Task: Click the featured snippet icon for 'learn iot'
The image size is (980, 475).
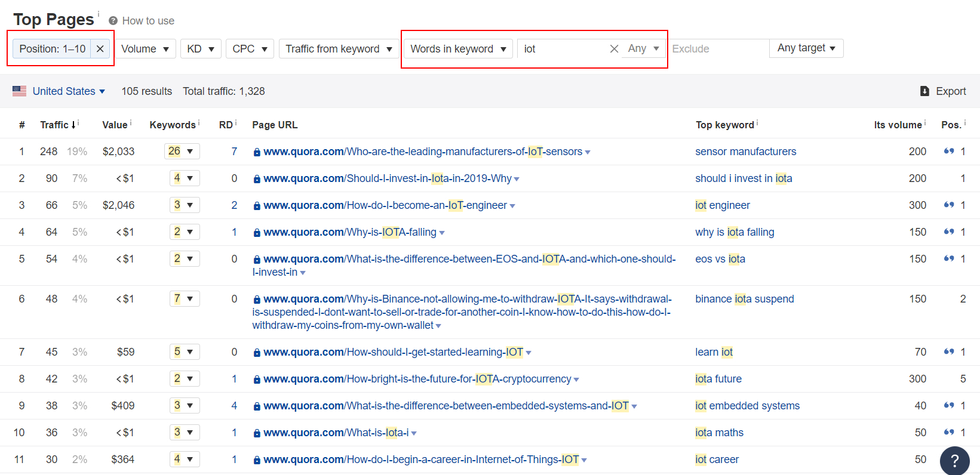Action: click(x=948, y=352)
